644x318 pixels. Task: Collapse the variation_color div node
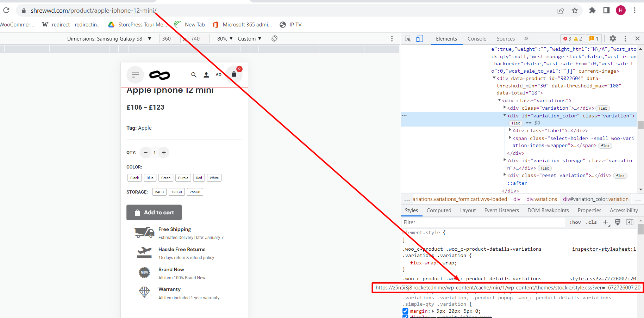(505, 115)
